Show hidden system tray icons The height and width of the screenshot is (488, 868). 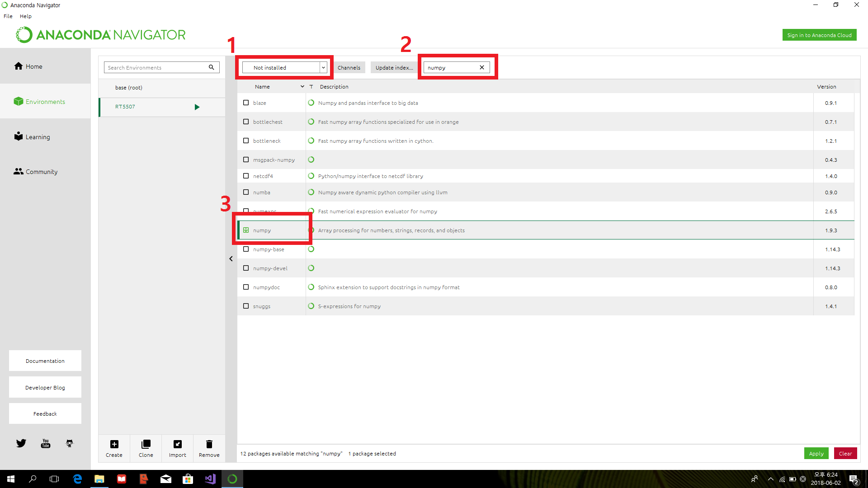click(770, 479)
